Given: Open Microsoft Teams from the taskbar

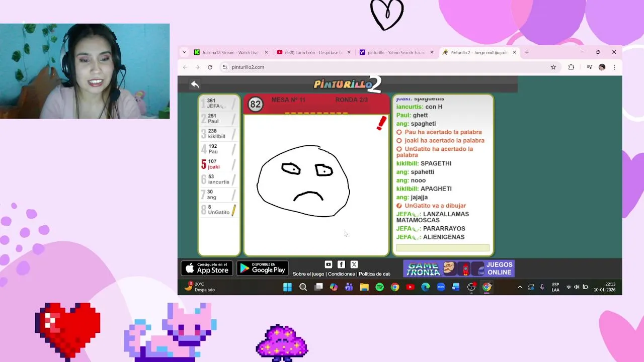Looking at the screenshot, I should point(349,287).
